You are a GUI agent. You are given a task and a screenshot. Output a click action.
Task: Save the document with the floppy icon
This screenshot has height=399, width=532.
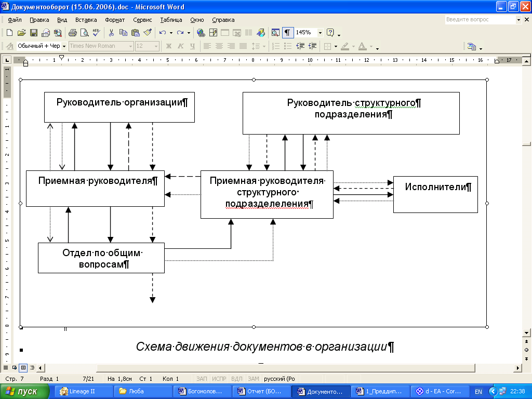(33, 33)
